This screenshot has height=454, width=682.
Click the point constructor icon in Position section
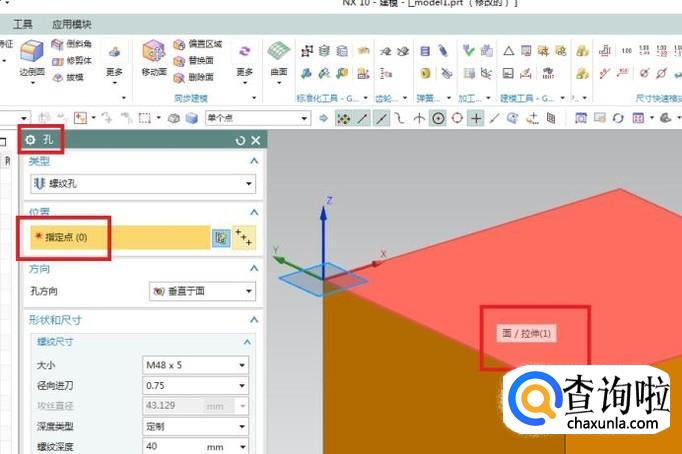click(243, 237)
